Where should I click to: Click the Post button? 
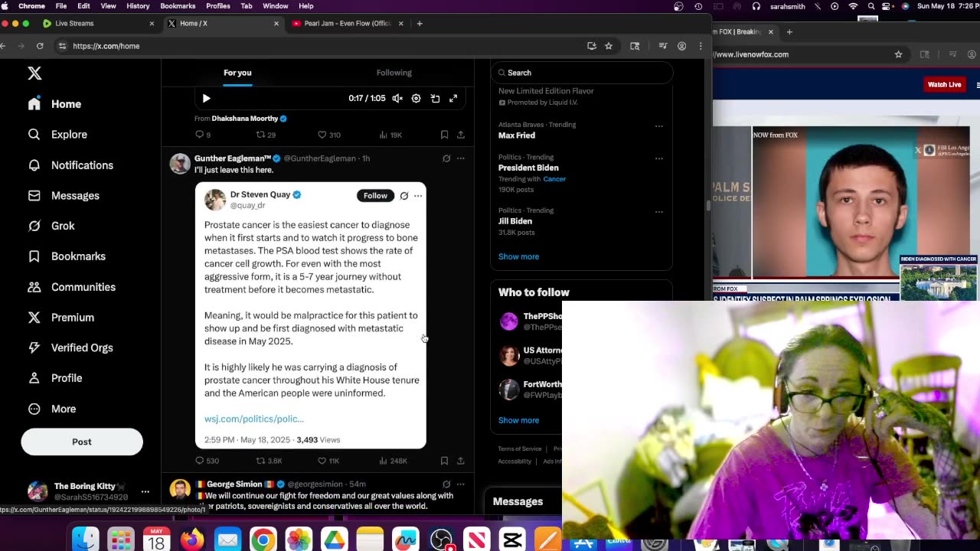(82, 442)
